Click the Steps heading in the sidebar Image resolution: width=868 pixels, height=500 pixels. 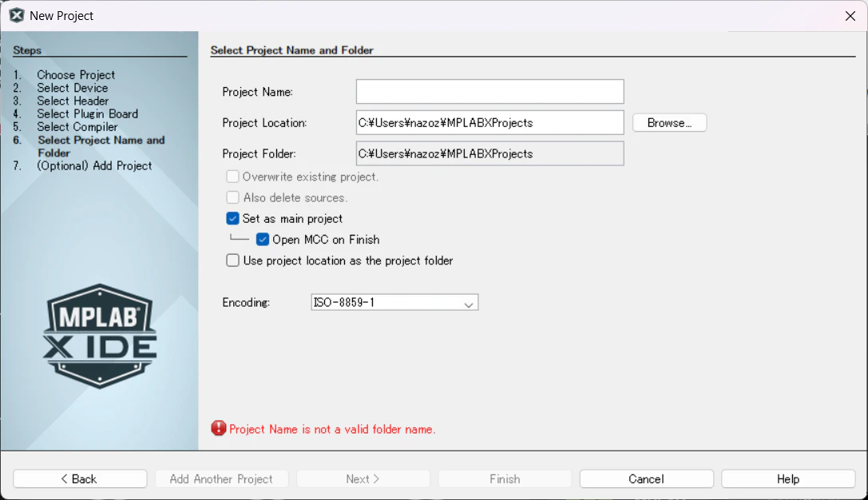pyautogui.click(x=27, y=50)
